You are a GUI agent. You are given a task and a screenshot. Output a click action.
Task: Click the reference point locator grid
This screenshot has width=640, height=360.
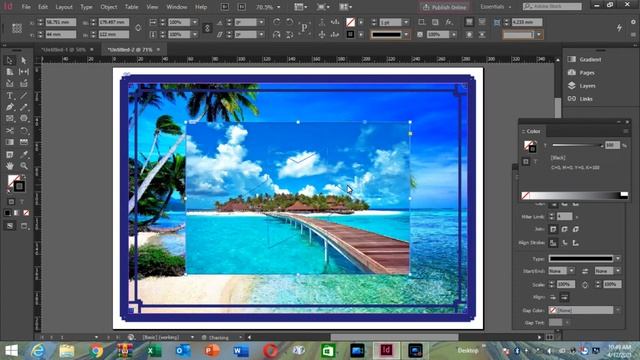17,28
